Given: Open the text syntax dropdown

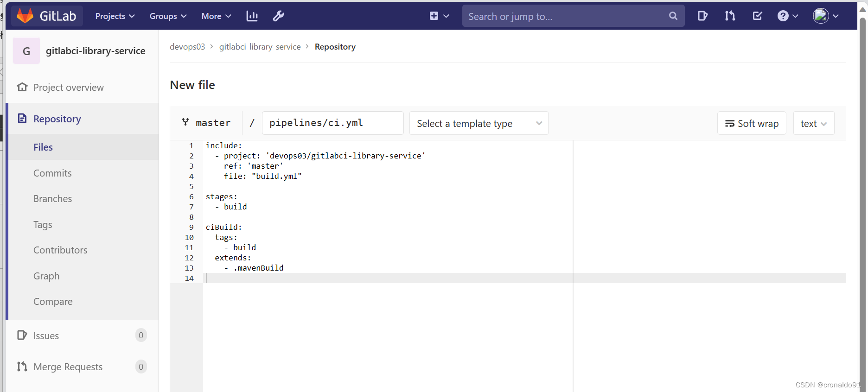Looking at the screenshot, I should pyautogui.click(x=814, y=123).
